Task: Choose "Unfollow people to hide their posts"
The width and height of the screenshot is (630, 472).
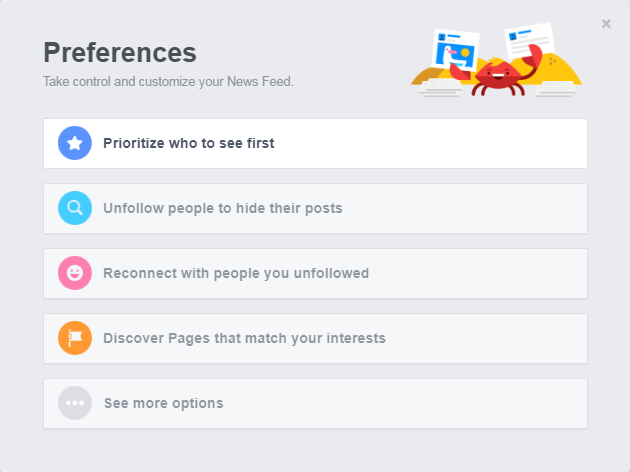Action: [x=222, y=208]
